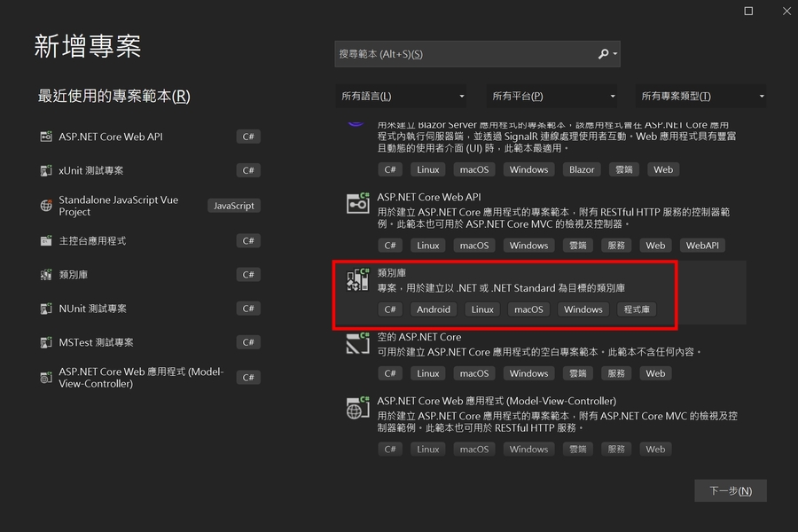This screenshot has width=798, height=532.
Task: Click inside the 搜尋範本 search input field
Action: point(470,54)
